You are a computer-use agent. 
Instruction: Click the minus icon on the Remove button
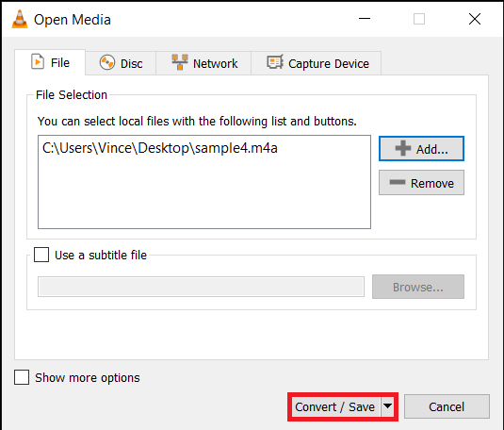click(398, 183)
